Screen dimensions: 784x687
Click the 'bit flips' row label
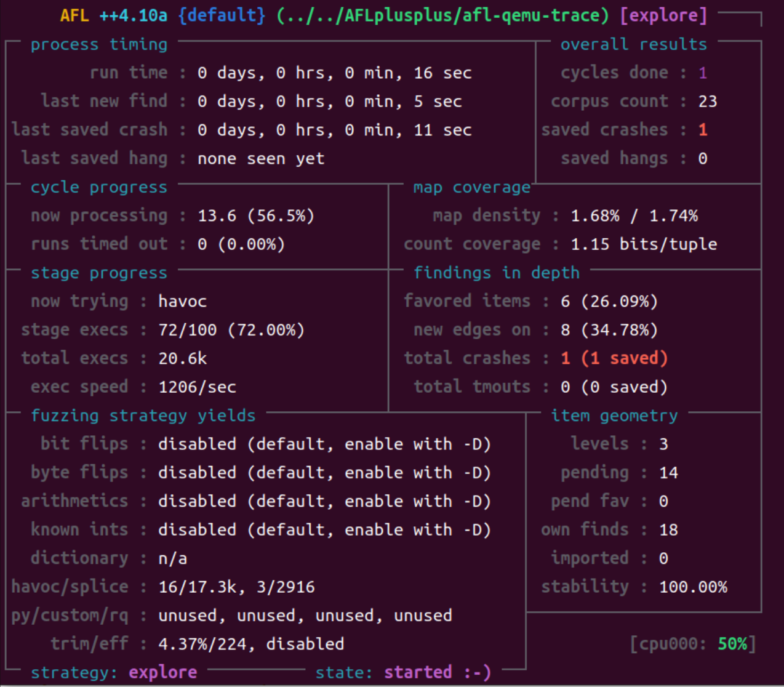[x=84, y=444]
